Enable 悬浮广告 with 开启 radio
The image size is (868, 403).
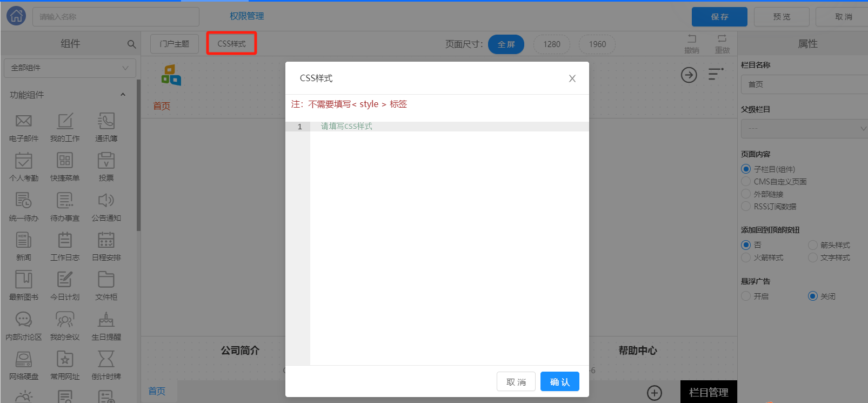(746, 296)
